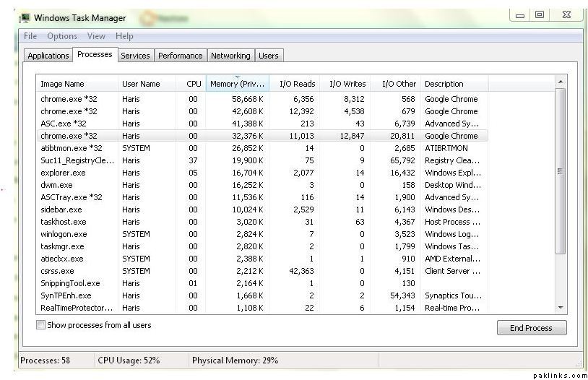The image size is (588, 380).
Task: Click the End Process button
Action: point(531,328)
